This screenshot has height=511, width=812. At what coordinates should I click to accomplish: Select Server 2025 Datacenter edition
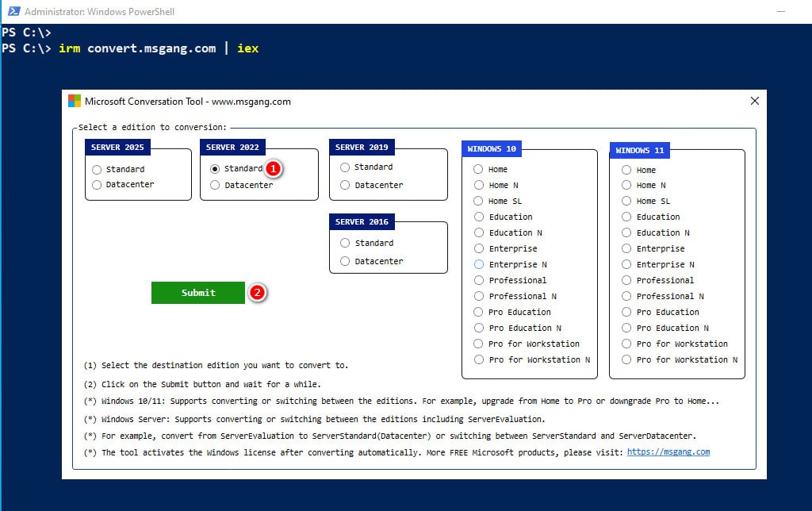[97, 185]
